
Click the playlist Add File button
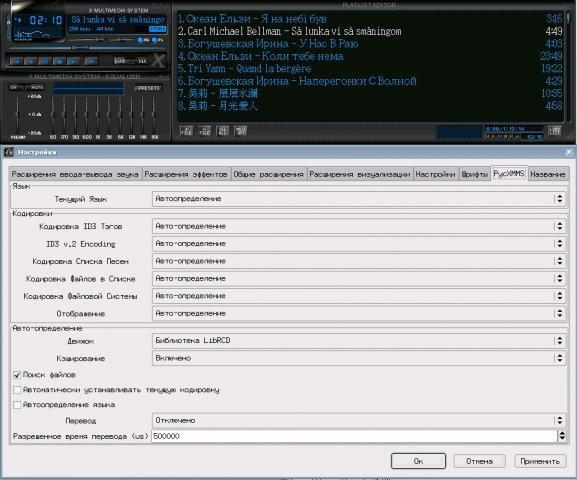(x=187, y=131)
